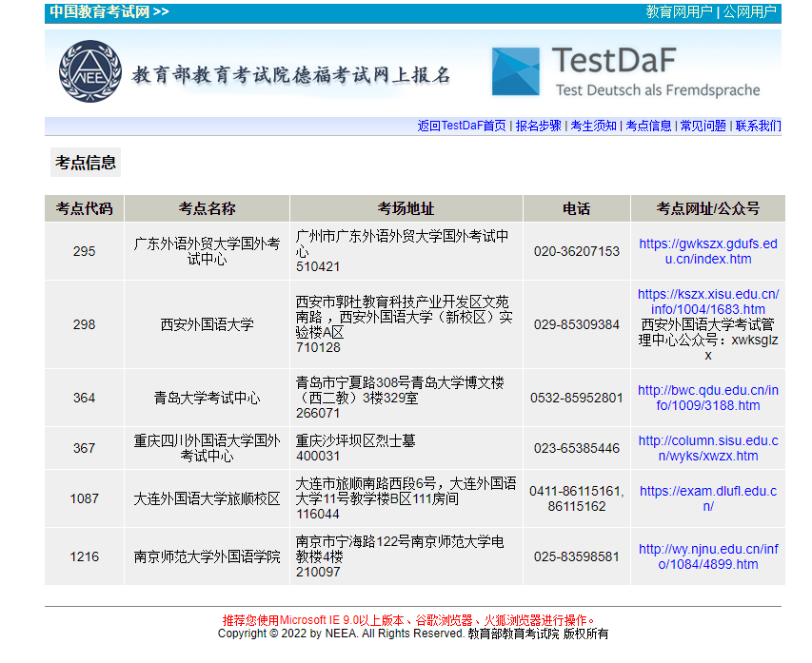Click the name 南京师范大学外国语学院

pos(208,556)
